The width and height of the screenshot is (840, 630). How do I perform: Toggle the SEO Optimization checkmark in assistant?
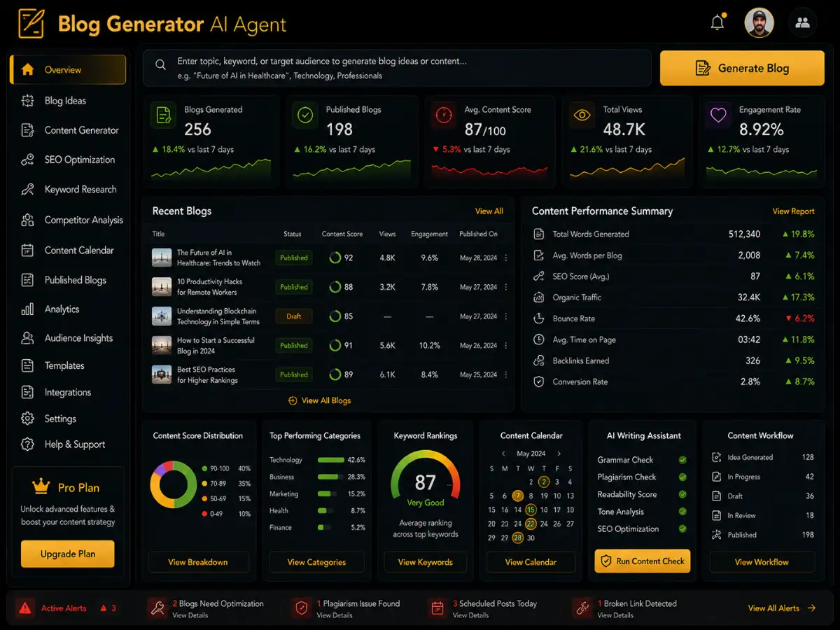(x=682, y=529)
